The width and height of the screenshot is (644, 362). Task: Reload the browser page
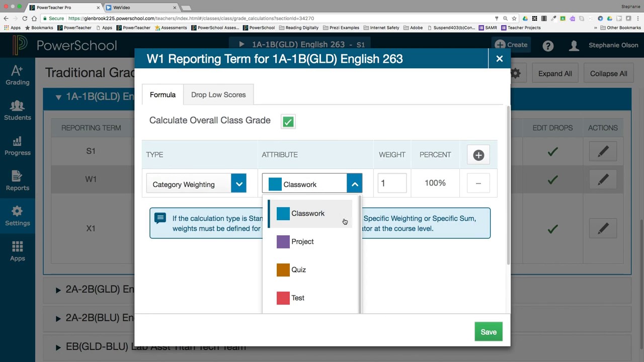click(x=25, y=18)
